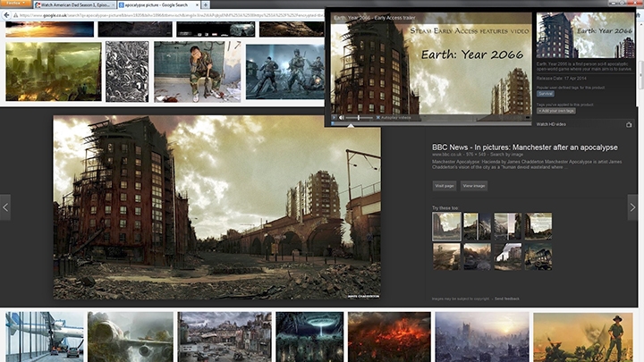Go back using the browser back arrow

pos(6,16)
